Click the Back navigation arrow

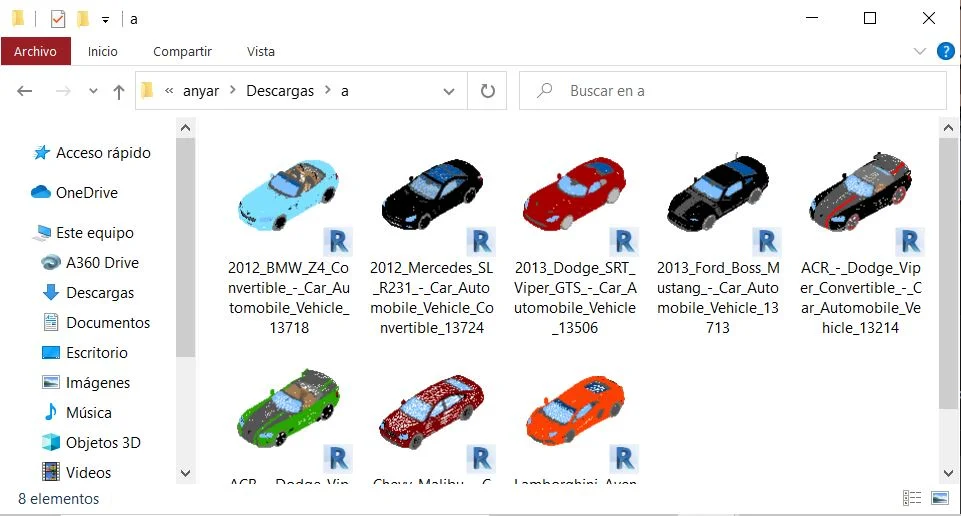[25, 91]
